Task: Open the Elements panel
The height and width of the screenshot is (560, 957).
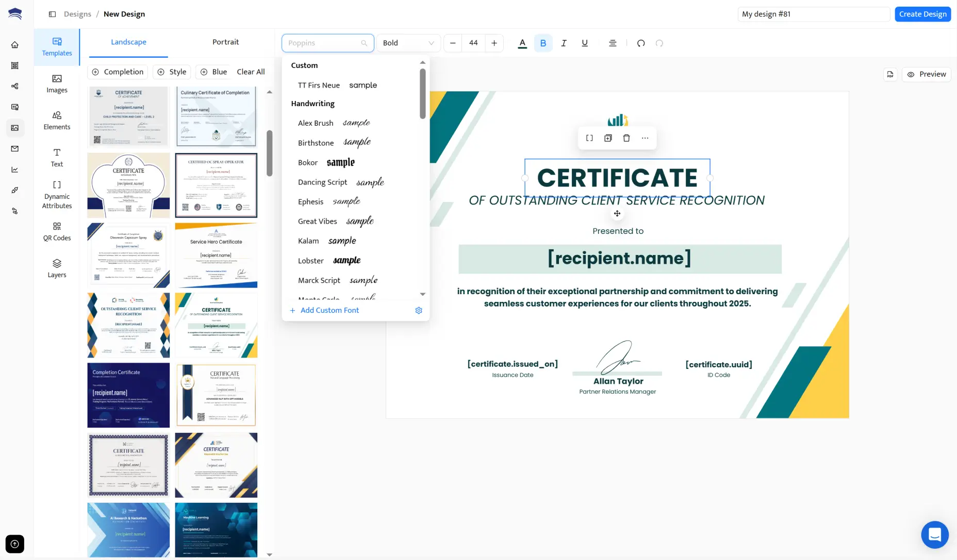Action: tap(57, 121)
